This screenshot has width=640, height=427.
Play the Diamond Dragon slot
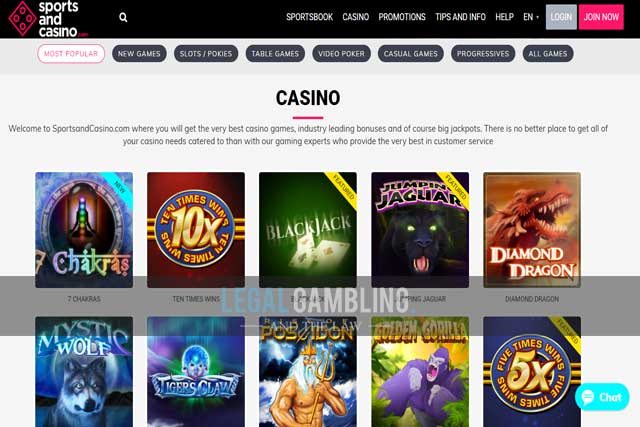(x=532, y=230)
